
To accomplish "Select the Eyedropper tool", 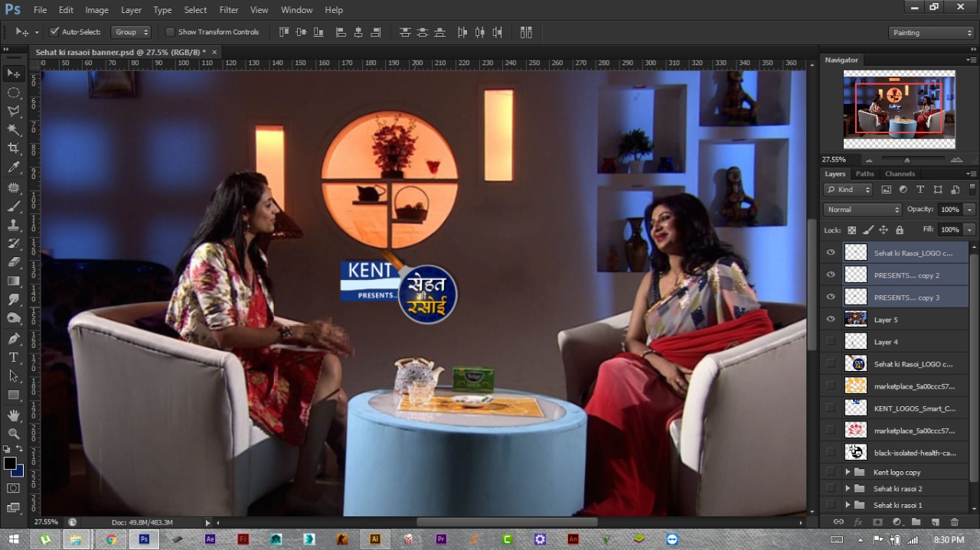I will [x=14, y=167].
